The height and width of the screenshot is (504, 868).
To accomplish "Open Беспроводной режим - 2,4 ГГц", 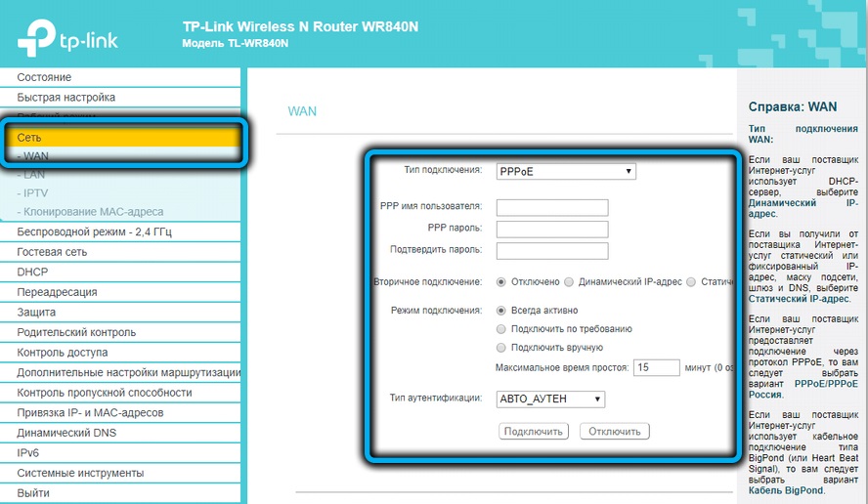I will click(120, 231).
